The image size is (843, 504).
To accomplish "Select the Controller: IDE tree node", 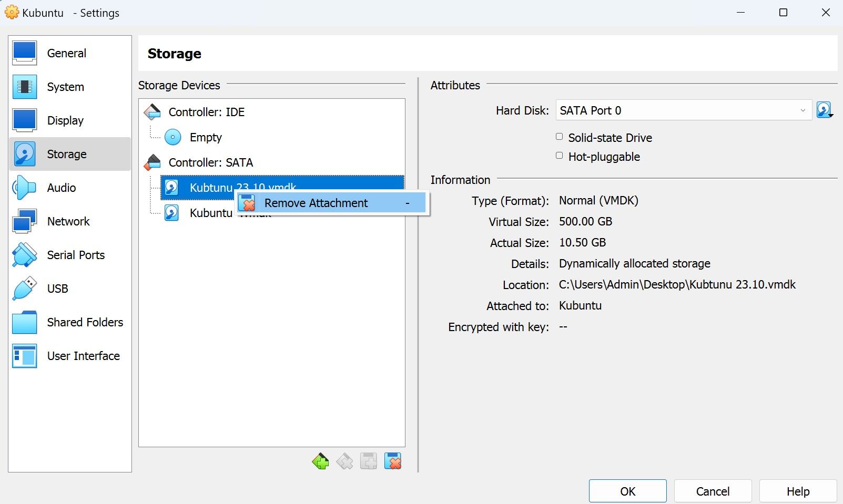I will click(x=206, y=112).
